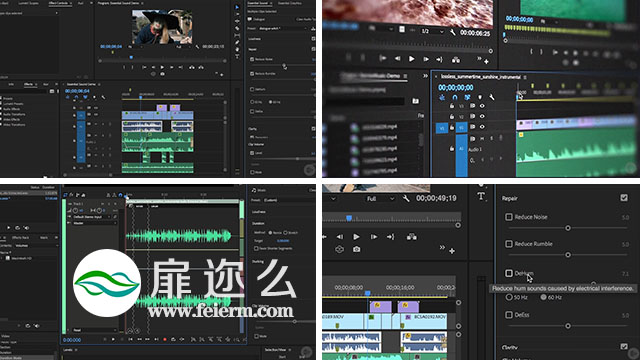
Task: Click Export Frame camera icon below playback controls
Action: 356,249
